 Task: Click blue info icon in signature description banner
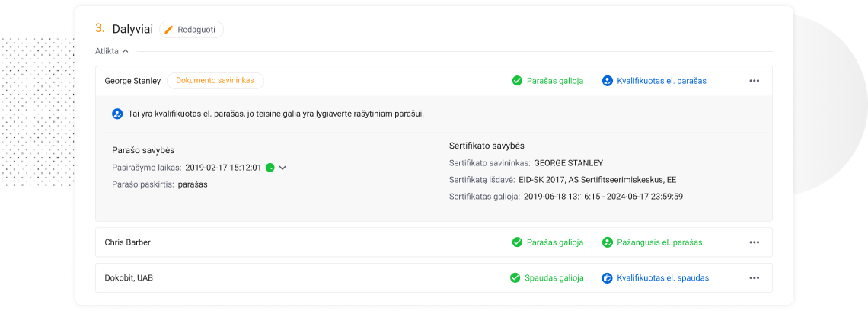tap(116, 114)
